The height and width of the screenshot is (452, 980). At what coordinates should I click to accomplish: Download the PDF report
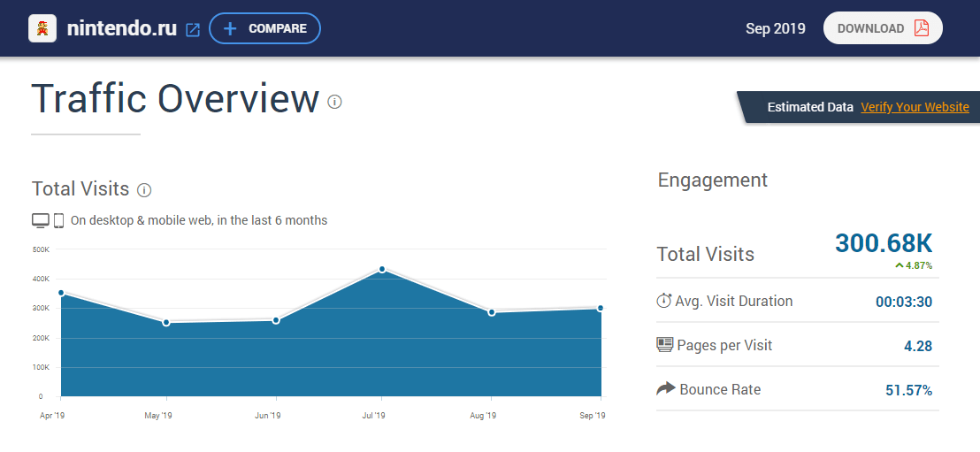(882, 28)
